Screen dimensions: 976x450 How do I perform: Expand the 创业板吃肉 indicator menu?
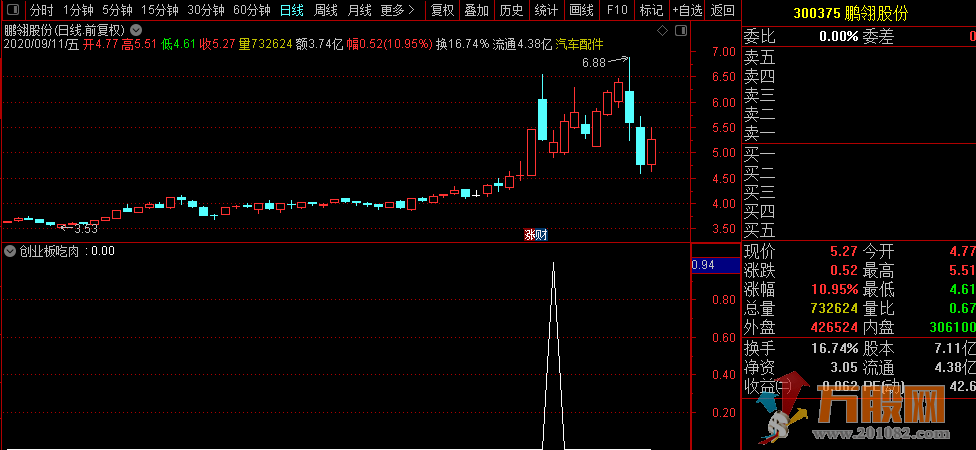coord(9,251)
